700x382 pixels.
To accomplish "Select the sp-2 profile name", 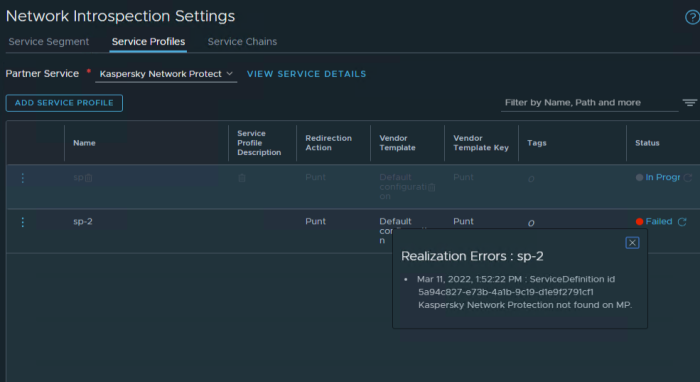I will (83, 221).
